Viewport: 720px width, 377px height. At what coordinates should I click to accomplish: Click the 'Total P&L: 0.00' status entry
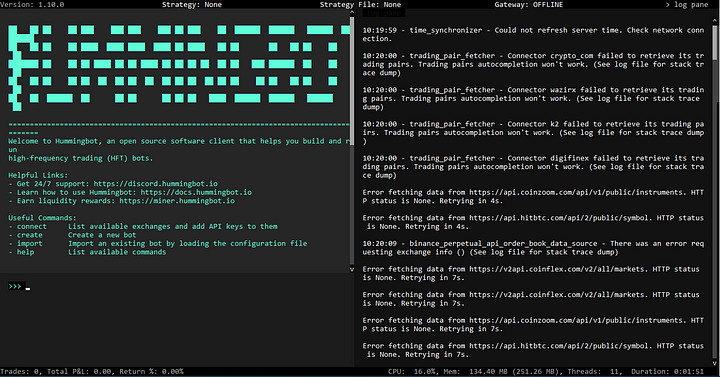[x=78, y=371]
